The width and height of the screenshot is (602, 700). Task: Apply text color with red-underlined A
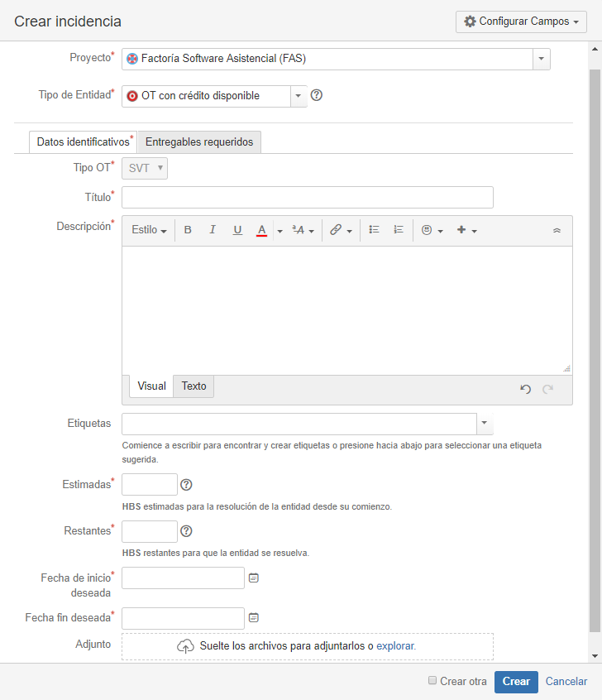261,230
